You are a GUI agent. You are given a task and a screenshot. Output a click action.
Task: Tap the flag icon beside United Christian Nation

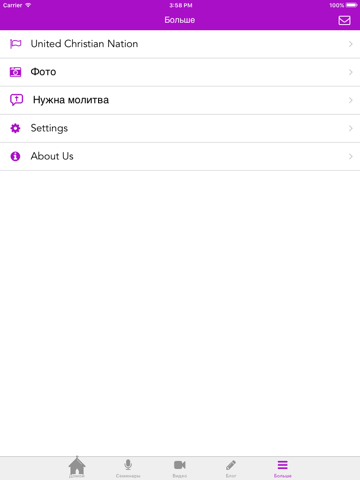[x=15, y=44]
